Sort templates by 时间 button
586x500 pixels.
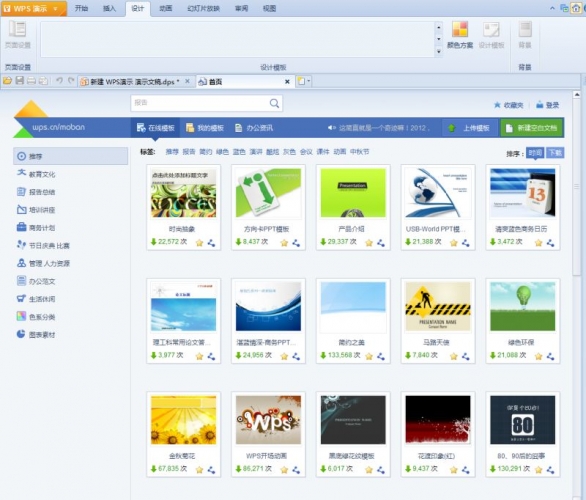(x=535, y=153)
